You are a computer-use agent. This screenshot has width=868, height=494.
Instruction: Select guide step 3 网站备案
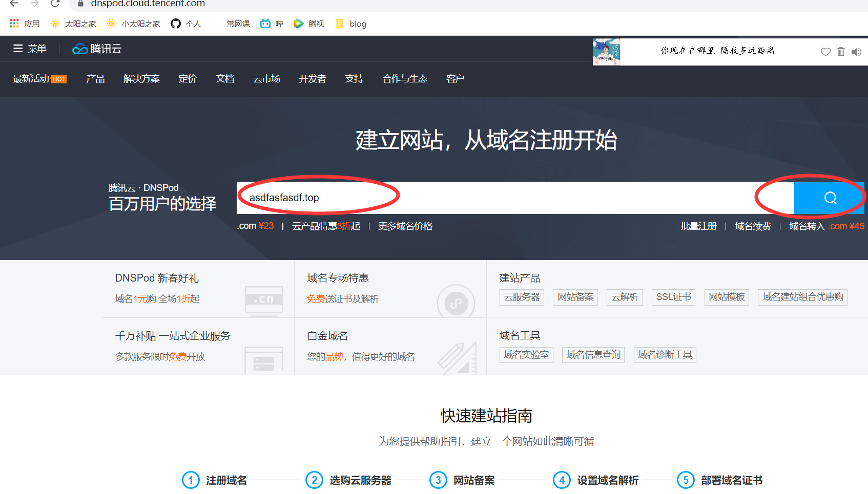(x=462, y=480)
